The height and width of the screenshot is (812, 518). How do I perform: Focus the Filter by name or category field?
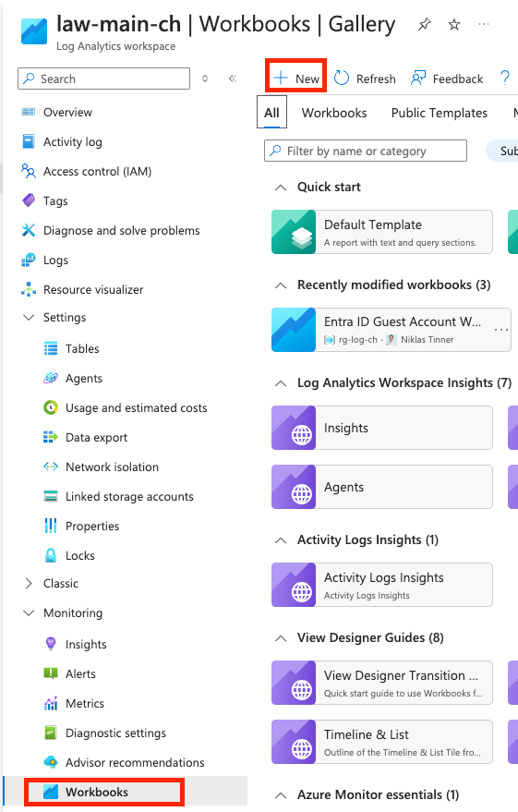coord(366,151)
